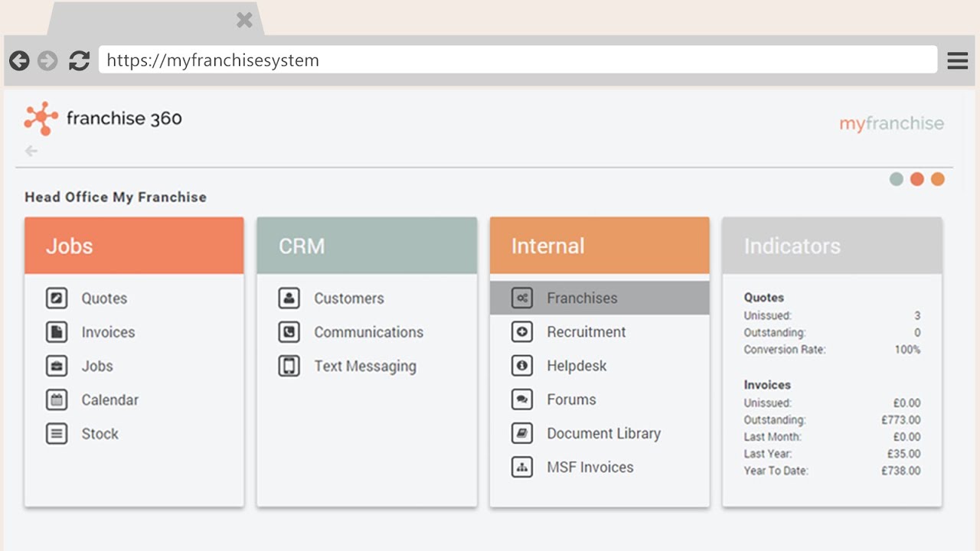Click the grey back arrow under logo
980x551 pixels.
click(31, 151)
